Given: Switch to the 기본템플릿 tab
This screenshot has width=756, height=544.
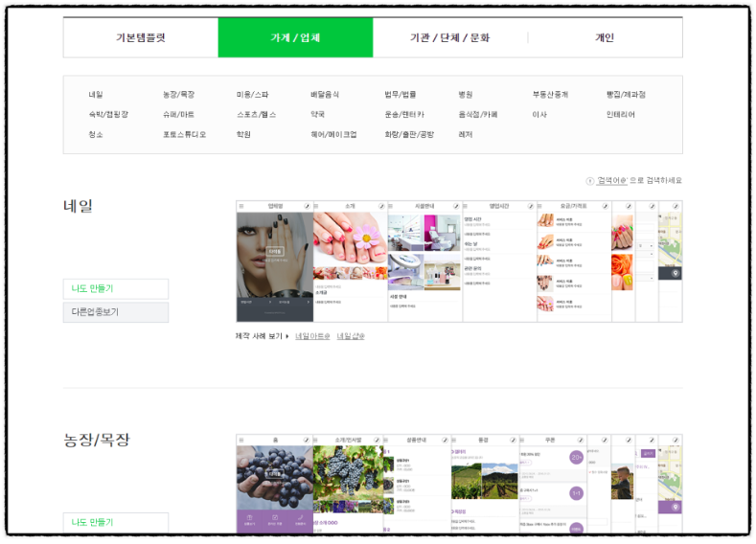Looking at the screenshot, I should 141,38.
